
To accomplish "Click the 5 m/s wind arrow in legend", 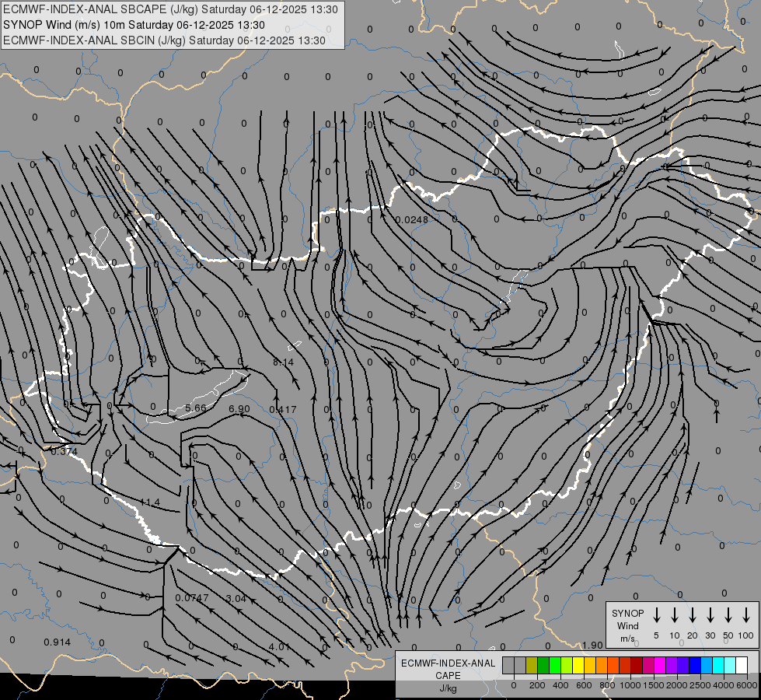I will [x=656, y=615].
